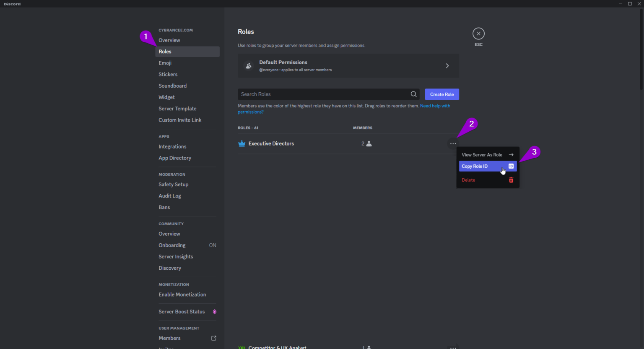Select Enable Monetization in the sidebar
644x349 pixels.
(x=182, y=294)
